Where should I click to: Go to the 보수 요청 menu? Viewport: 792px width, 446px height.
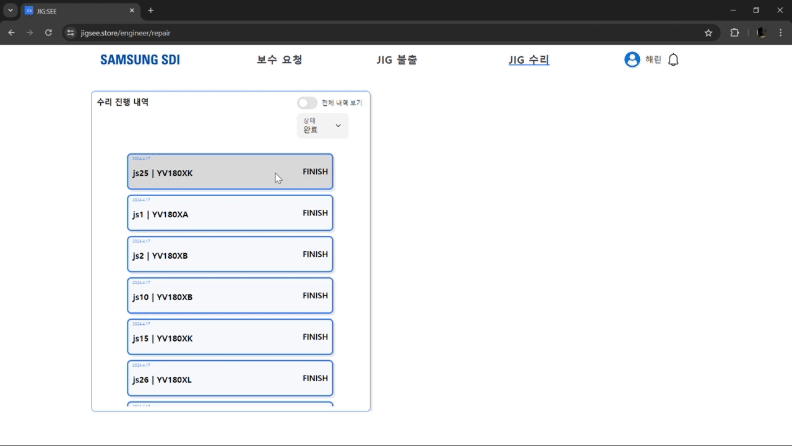[279, 60]
